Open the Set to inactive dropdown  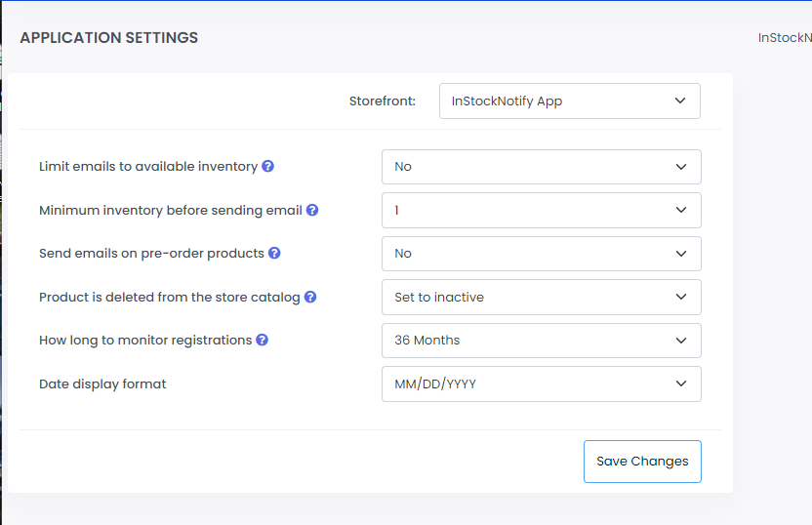click(x=541, y=297)
